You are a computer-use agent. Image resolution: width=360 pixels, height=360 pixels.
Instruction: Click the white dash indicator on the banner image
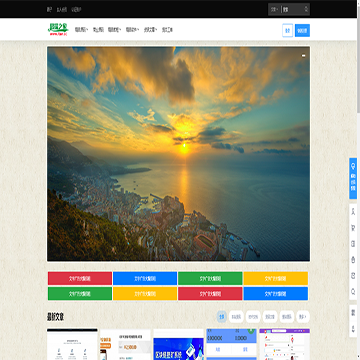click(x=303, y=56)
